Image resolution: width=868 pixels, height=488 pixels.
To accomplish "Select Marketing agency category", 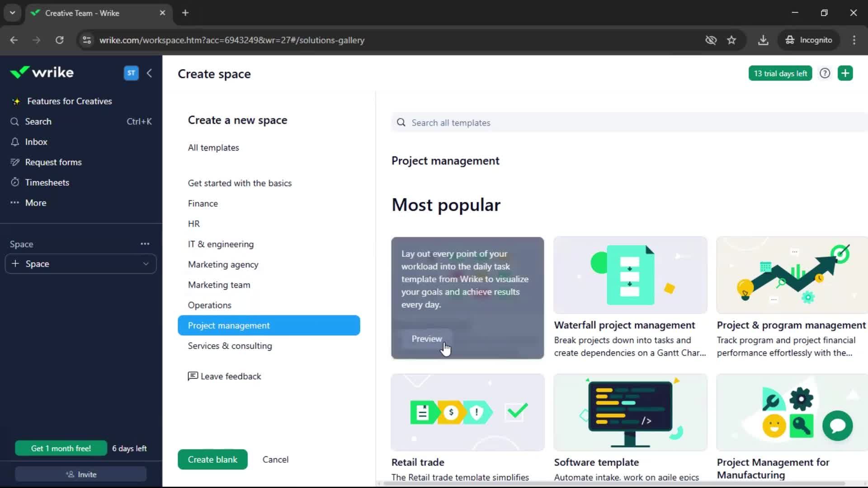I will (x=223, y=264).
